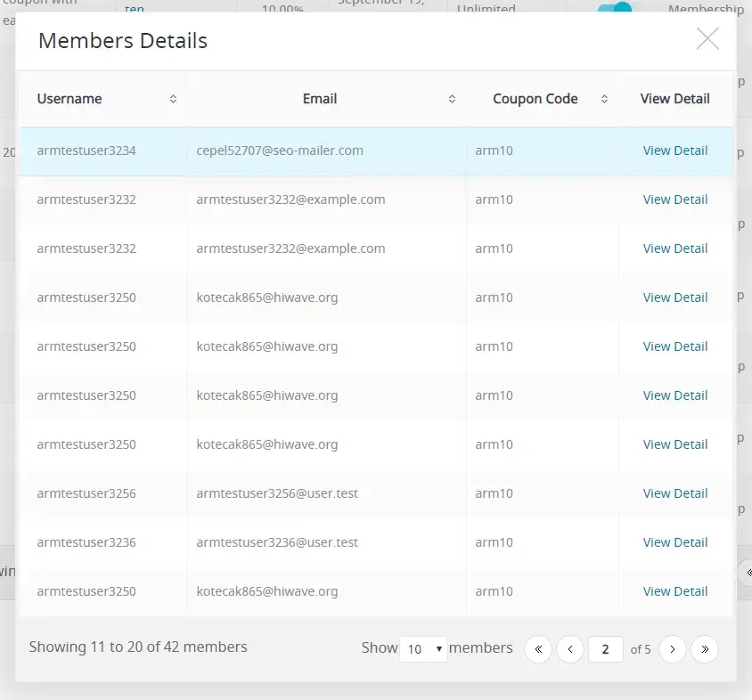Select the cepel52707@seo-mailer.com row
Image resolution: width=752 pixels, height=700 pixels.
[280, 151]
